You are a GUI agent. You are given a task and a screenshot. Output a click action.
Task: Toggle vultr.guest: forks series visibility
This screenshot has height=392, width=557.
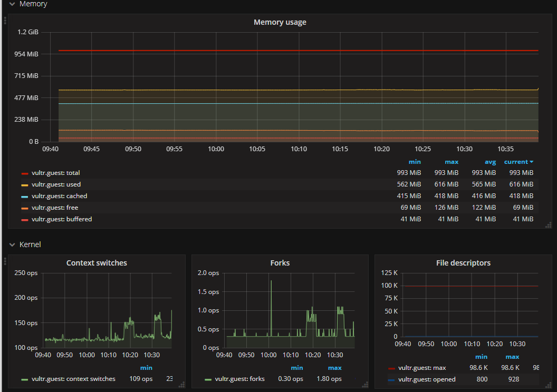(240, 379)
